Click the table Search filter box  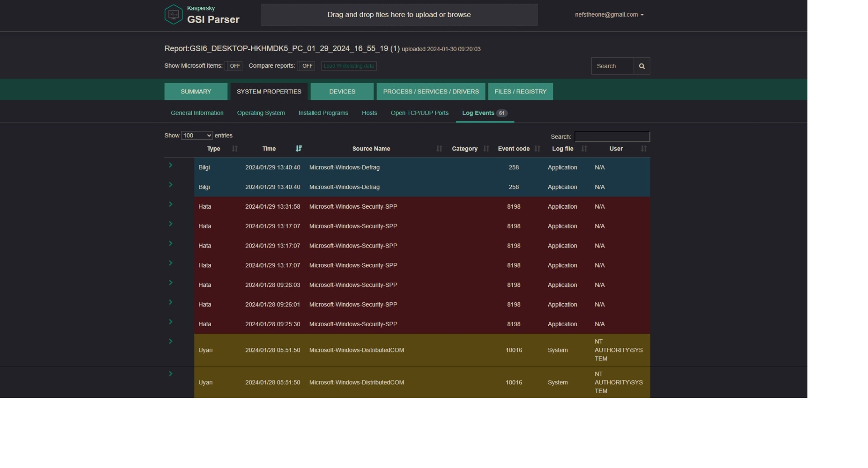[612, 136]
